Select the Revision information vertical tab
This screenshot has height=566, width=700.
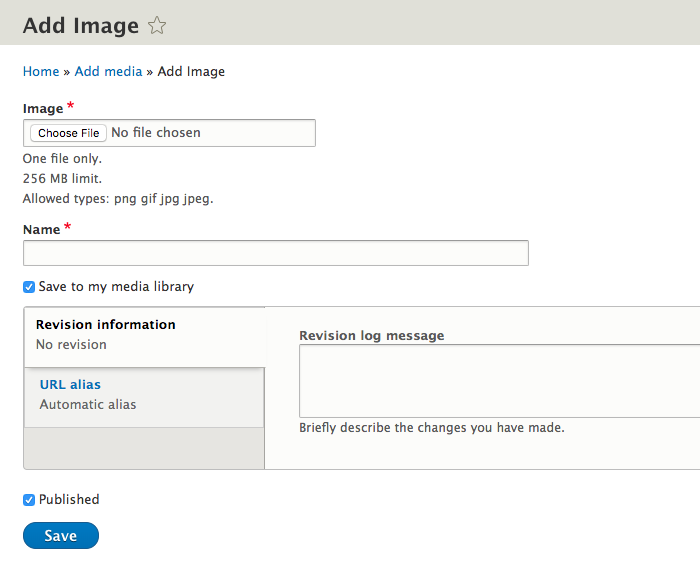tap(105, 325)
